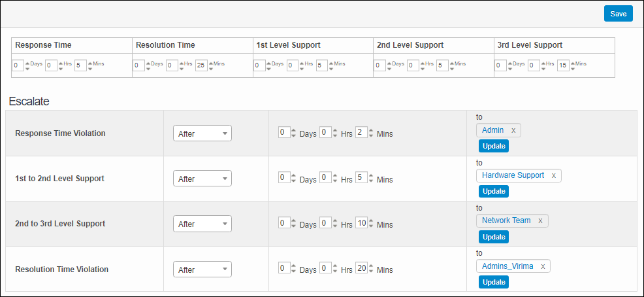This screenshot has height=297, width=644.
Task: Click the Mins stepper for Response Time Violation
Action: coord(371,133)
